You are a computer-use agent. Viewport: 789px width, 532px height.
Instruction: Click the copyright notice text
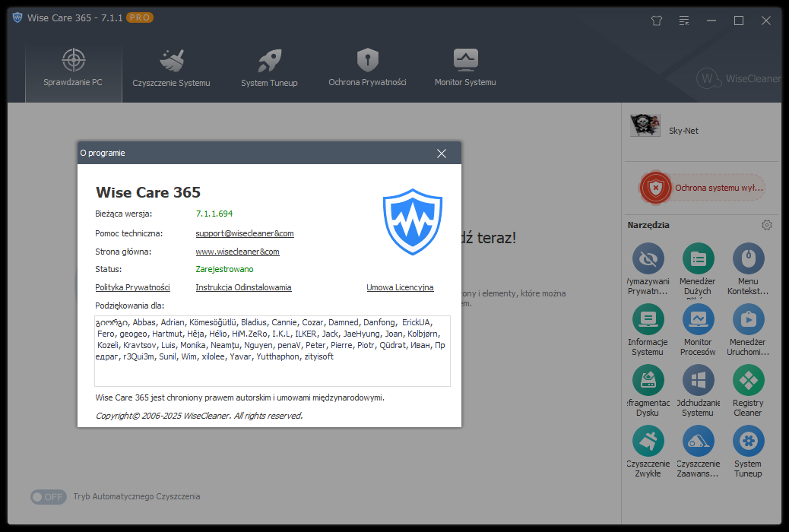click(199, 416)
